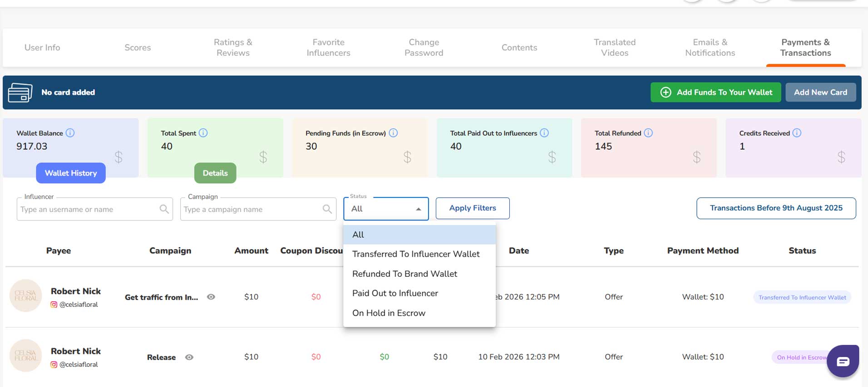Choose Transferred To Influencer Wallet option
The image size is (868, 387).
(x=419, y=254)
